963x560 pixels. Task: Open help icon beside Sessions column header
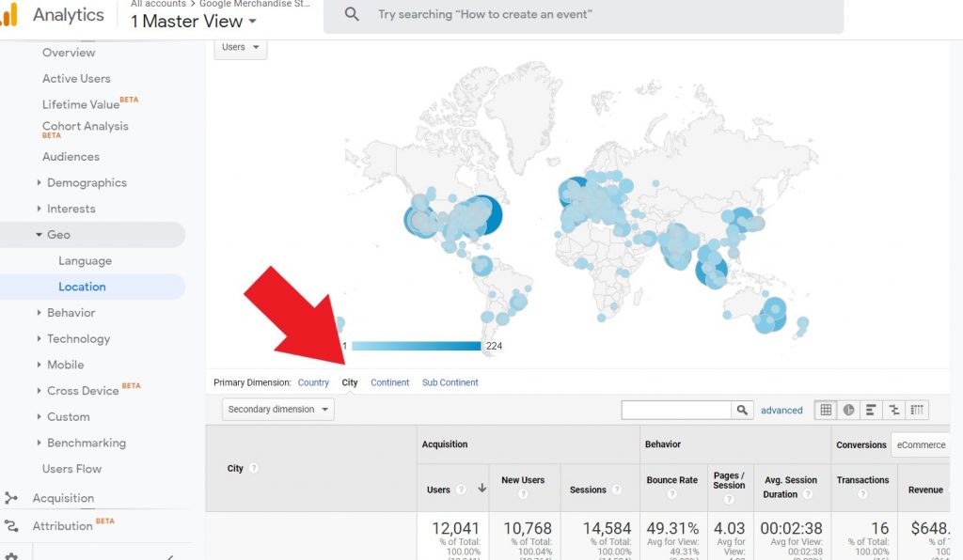[617, 489]
